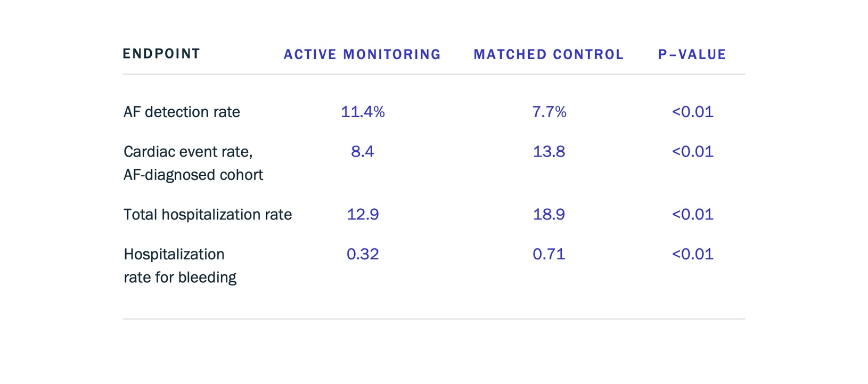868x384 pixels.
Task: Click the p-value for Total hospitalization rate
Action: [692, 215]
